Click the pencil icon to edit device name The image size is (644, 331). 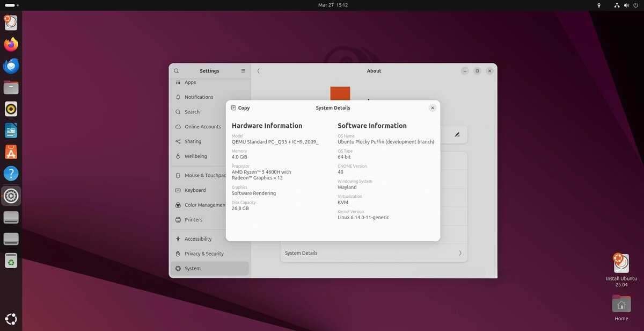click(458, 134)
